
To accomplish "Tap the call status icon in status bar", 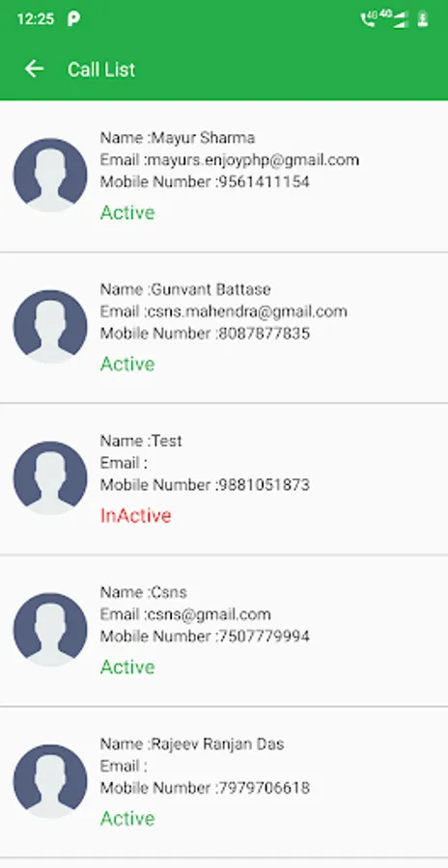I will pos(368,19).
